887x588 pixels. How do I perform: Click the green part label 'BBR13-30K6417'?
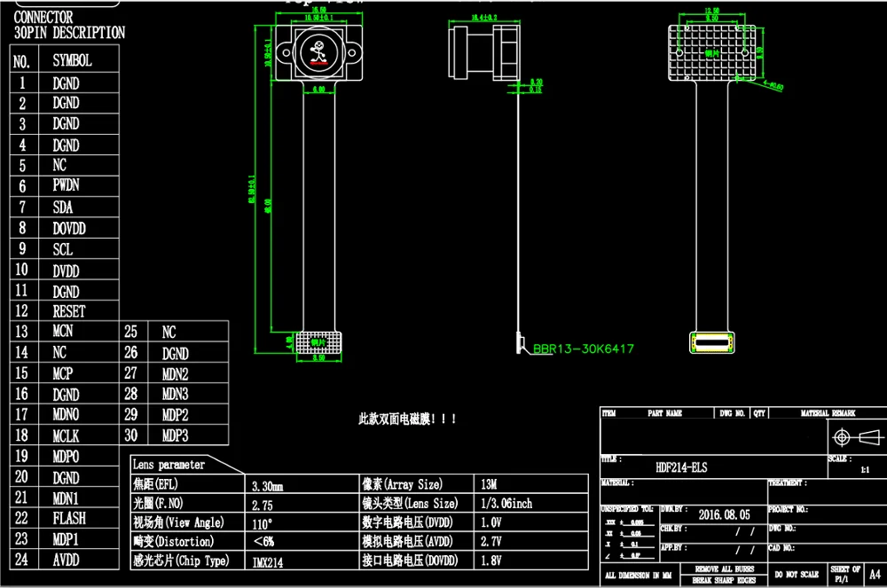pyautogui.click(x=584, y=349)
